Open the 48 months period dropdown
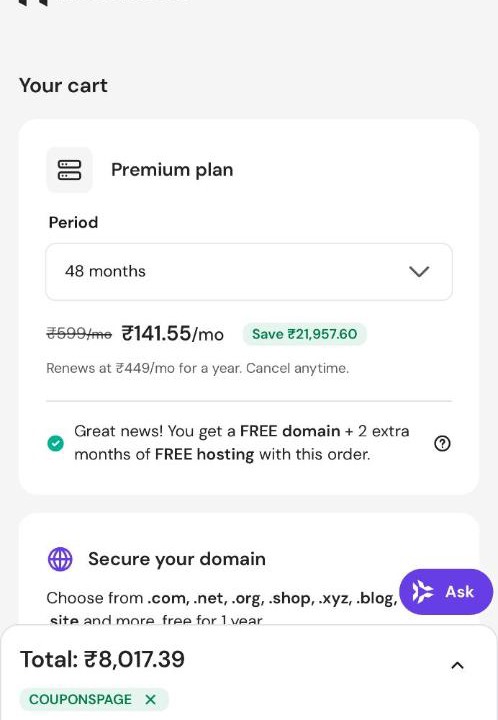 click(249, 272)
